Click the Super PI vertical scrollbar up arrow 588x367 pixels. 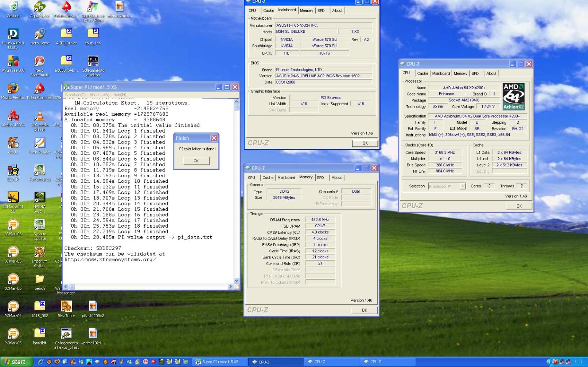pos(236,102)
